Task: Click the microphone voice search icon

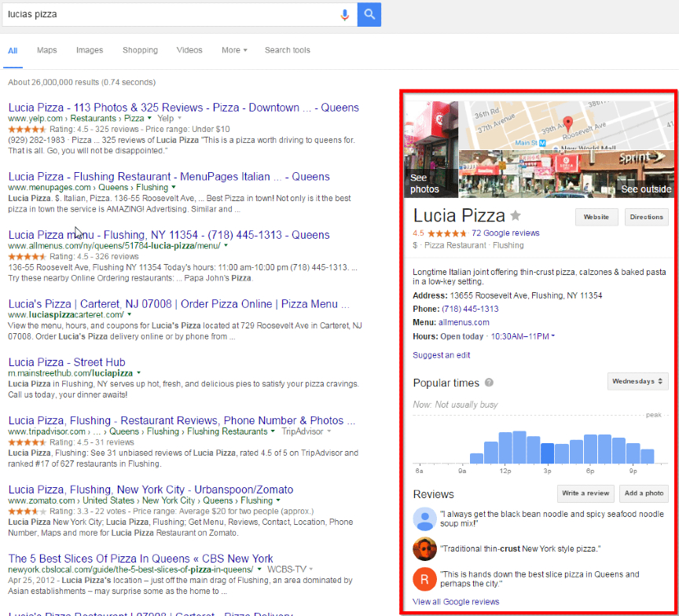Action: [x=345, y=15]
